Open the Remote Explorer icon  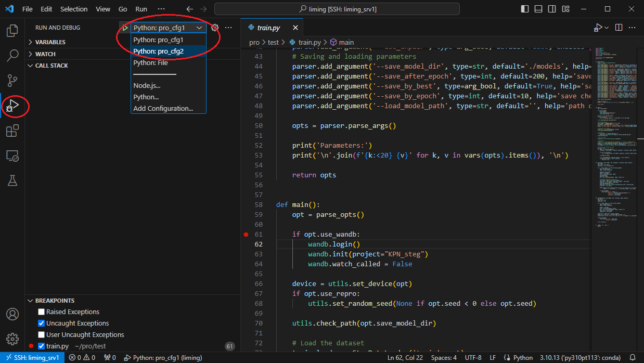point(12,155)
